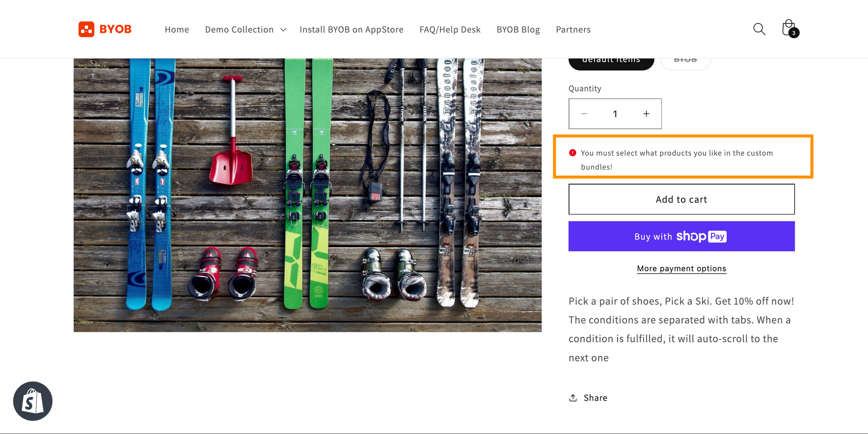Image resolution: width=868 pixels, height=434 pixels.
Task: Click the plus icon to increase quantity
Action: point(646,114)
